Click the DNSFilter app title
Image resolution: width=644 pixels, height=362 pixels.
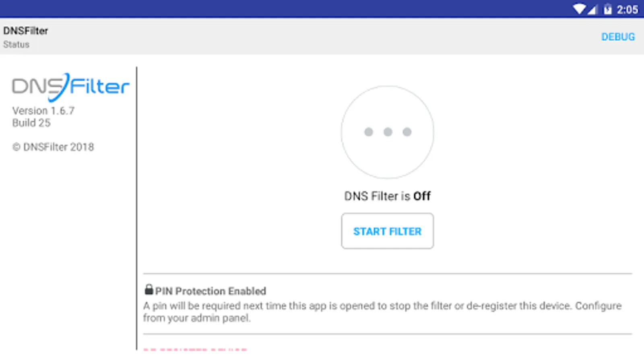click(26, 31)
